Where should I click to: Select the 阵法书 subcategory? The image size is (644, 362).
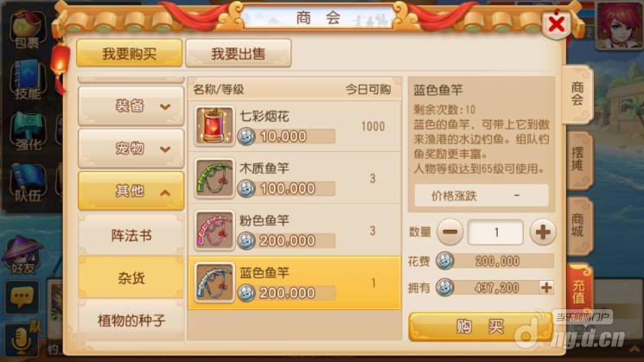(x=131, y=235)
